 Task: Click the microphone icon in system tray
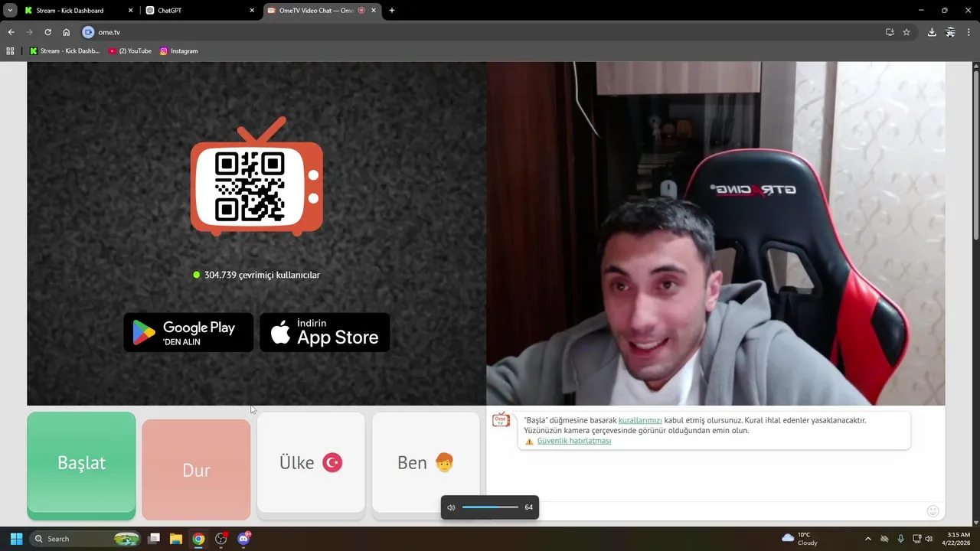[900, 539]
